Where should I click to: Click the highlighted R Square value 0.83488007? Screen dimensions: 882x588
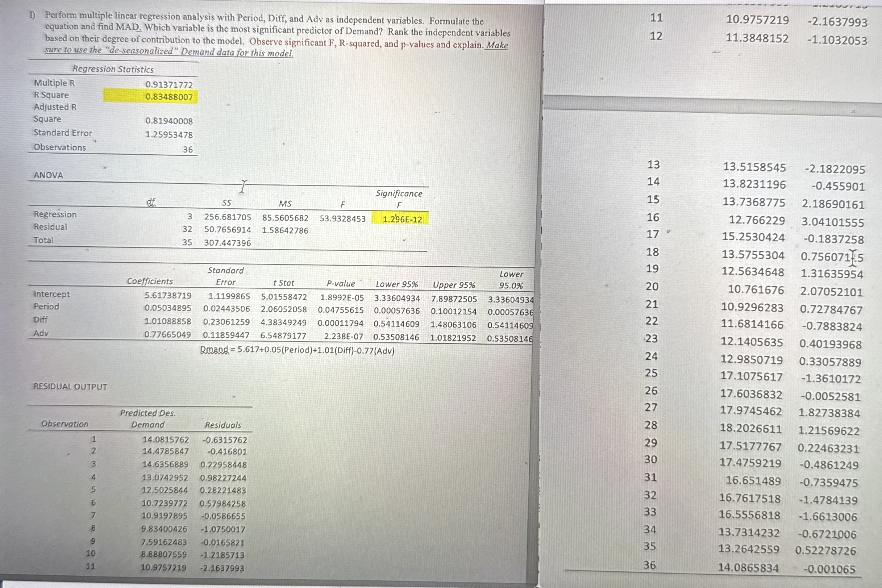pos(169,97)
